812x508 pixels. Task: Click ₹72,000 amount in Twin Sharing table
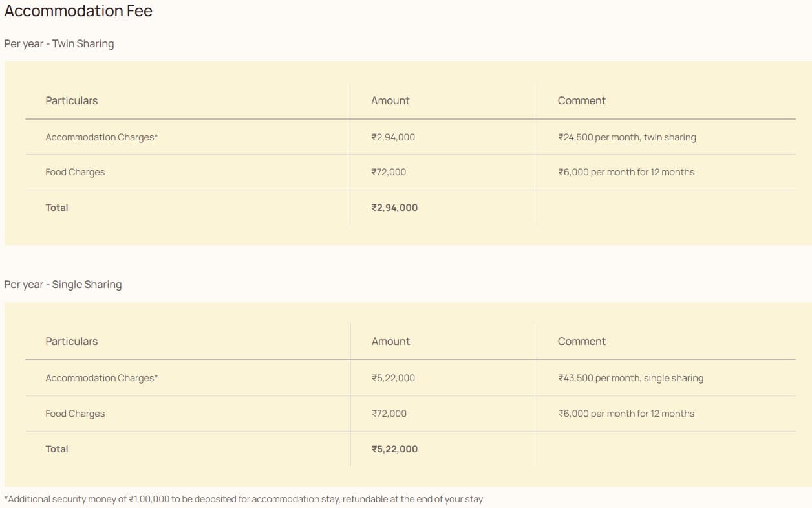(389, 172)
